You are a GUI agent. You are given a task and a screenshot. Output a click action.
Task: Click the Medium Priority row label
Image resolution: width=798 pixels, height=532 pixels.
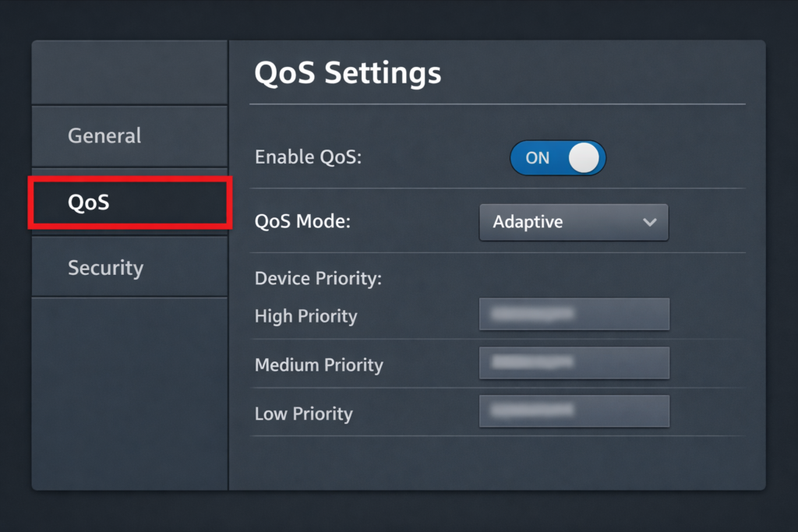tap(319, 365)
